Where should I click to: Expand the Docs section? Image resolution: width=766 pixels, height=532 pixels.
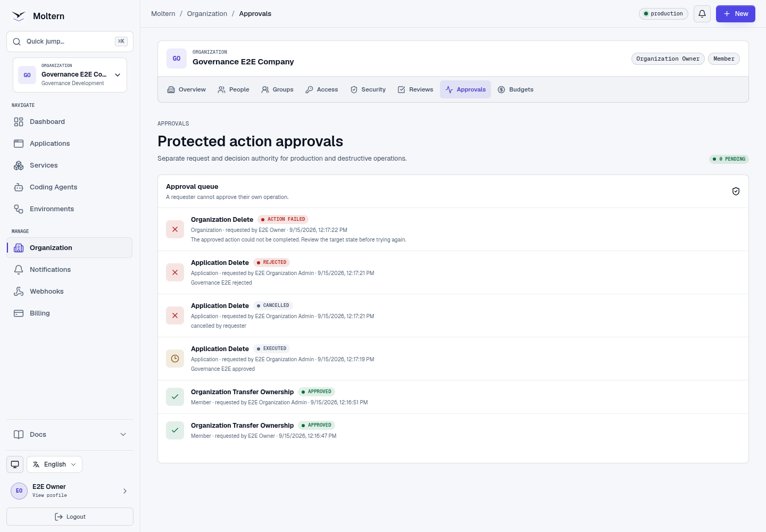[x=70, y=435]
